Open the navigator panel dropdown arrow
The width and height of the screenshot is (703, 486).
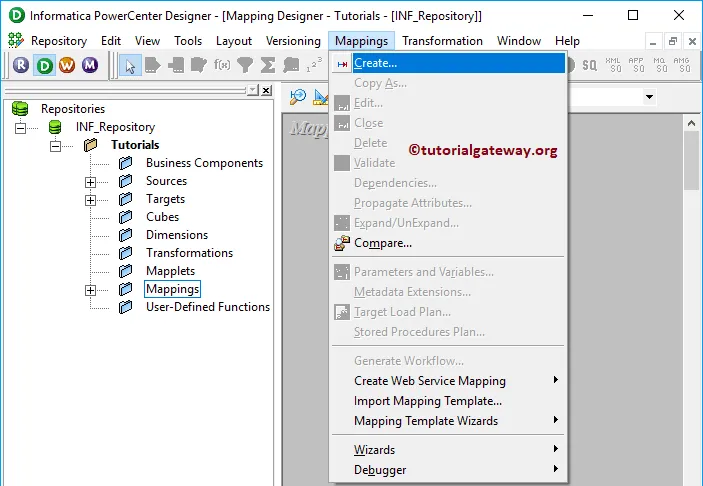pyautogui.click(x=253, y=91)
